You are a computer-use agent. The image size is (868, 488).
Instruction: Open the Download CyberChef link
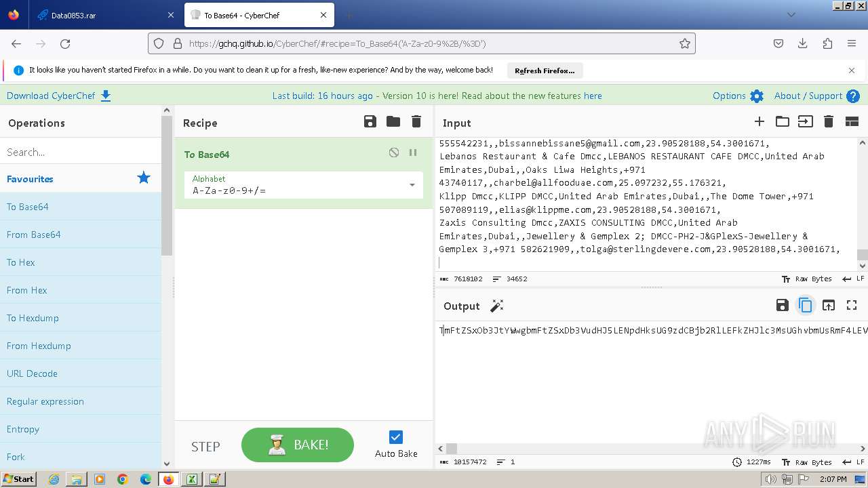click(51, 96)
